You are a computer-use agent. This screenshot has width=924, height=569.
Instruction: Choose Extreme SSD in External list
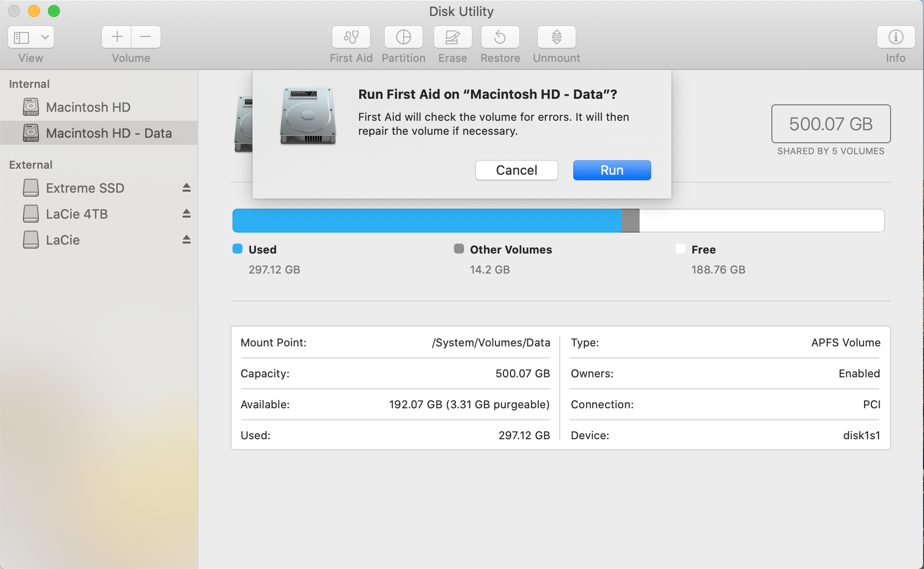85,188
